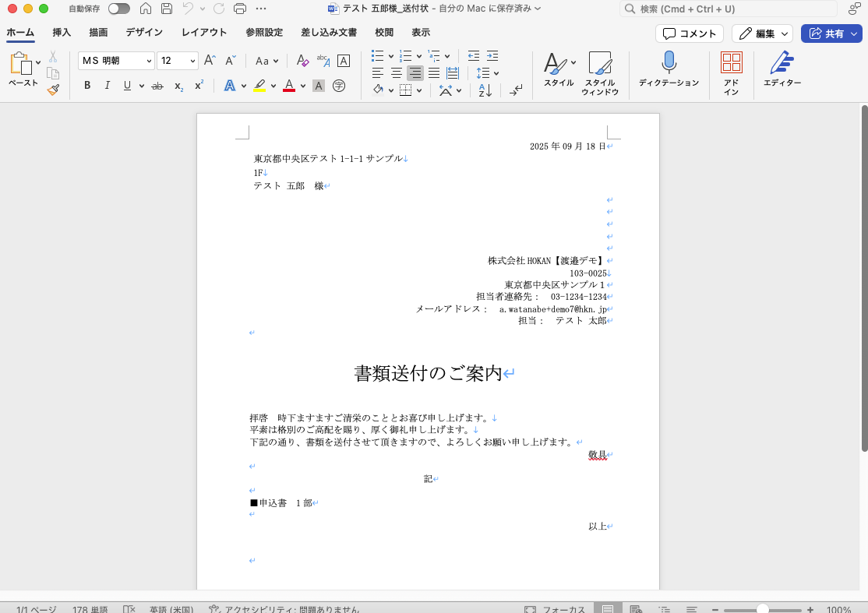
Task: Click the Format Painter brush icon
Action: pos(53,90)
